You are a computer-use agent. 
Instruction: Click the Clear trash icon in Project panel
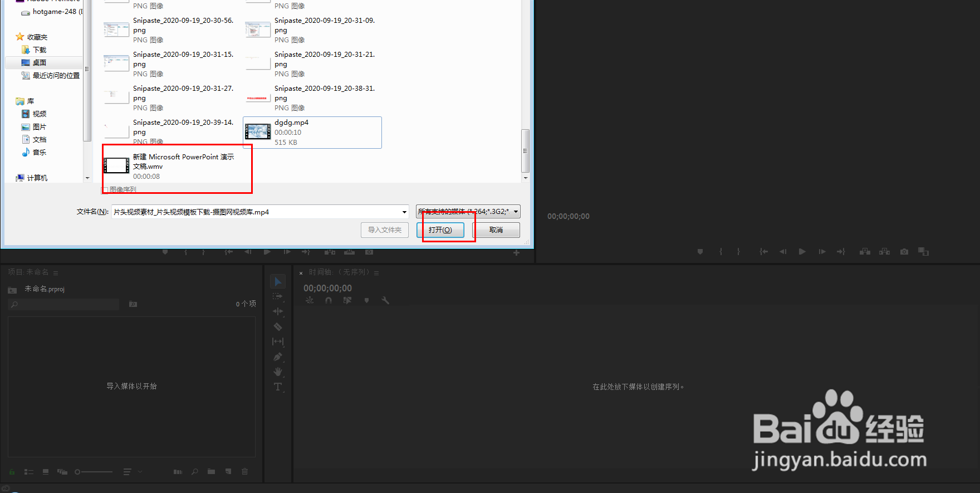click(x=244, y=472)
